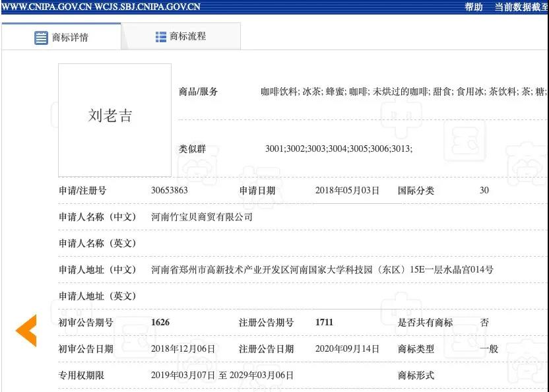Click the orange left arrow to go back
Image resolution: width=549 pixels, height=392 pixels.
pos(26,331)
